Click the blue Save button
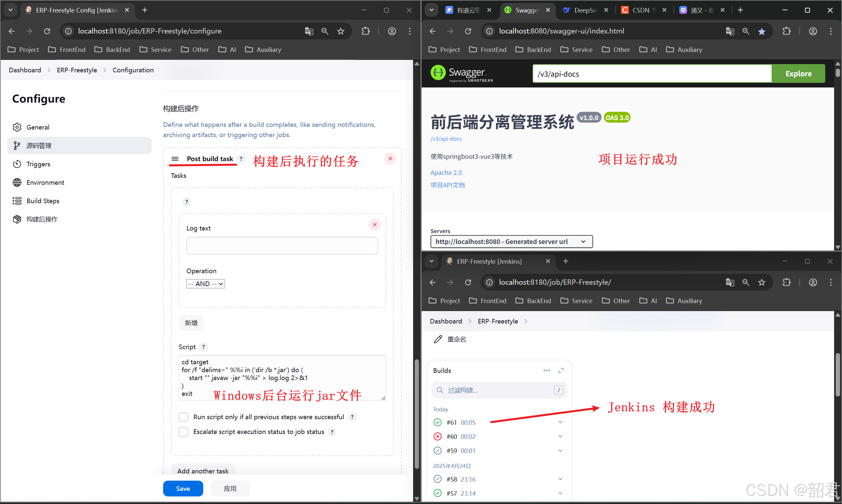Viewport: 842px width, 504px height. [183, 488]
